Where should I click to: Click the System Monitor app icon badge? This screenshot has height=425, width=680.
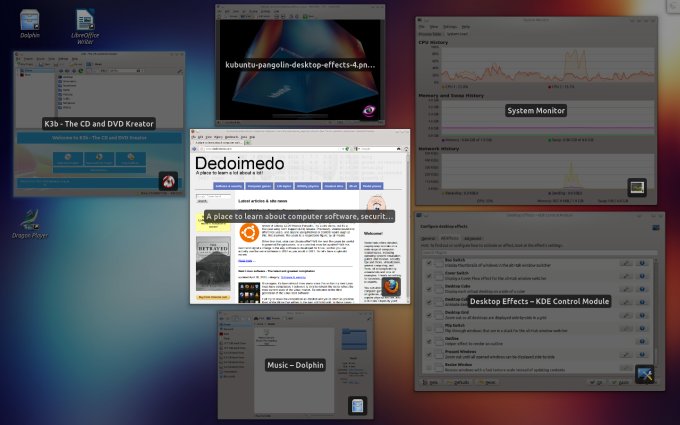[637, 187]
